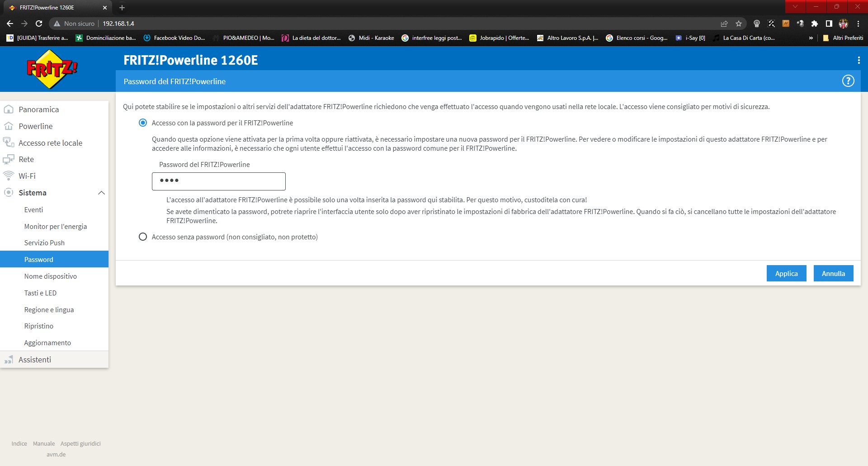Click the Accesso rete locale icon
The width and height of the screenshot is (868, 466).
click(x=9, y=143)
